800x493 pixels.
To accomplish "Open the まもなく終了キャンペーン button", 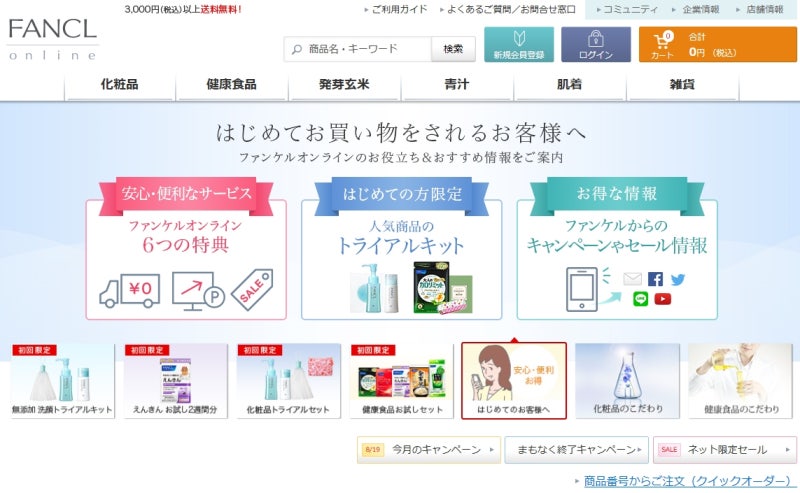I will click(577, 450).
